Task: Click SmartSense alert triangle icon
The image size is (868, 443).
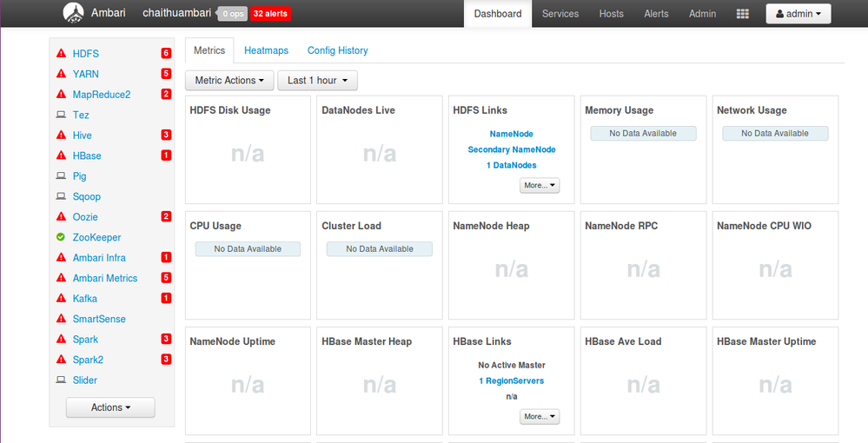Action: point(62,319)
